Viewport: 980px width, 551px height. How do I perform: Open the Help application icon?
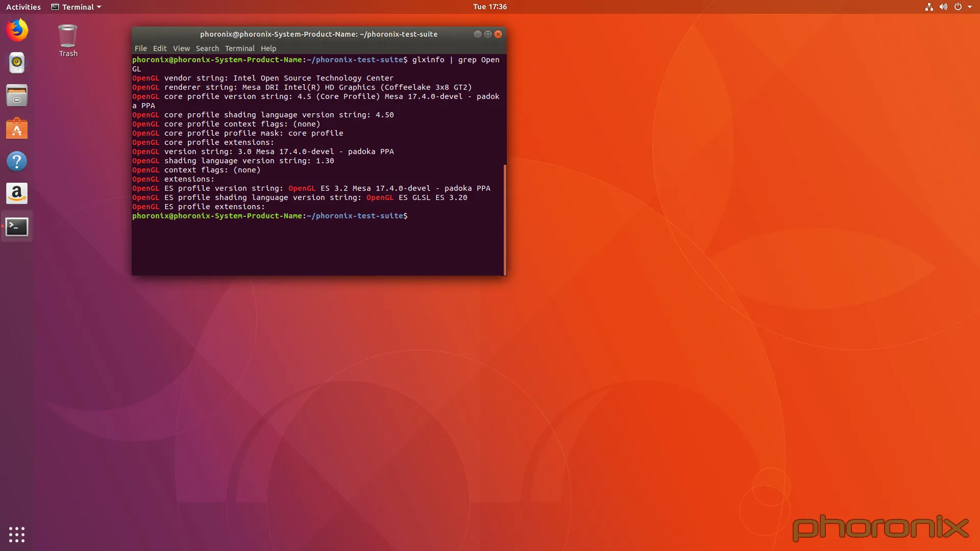[17, 161]
